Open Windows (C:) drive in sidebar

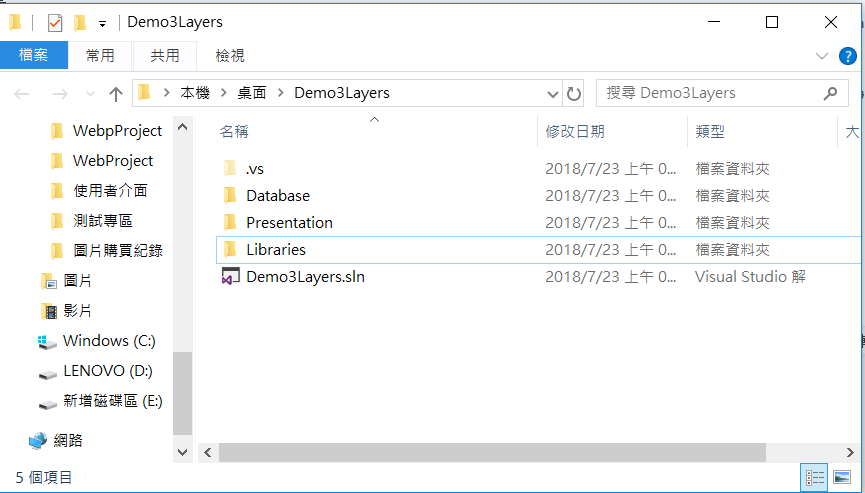pos(108,341)
